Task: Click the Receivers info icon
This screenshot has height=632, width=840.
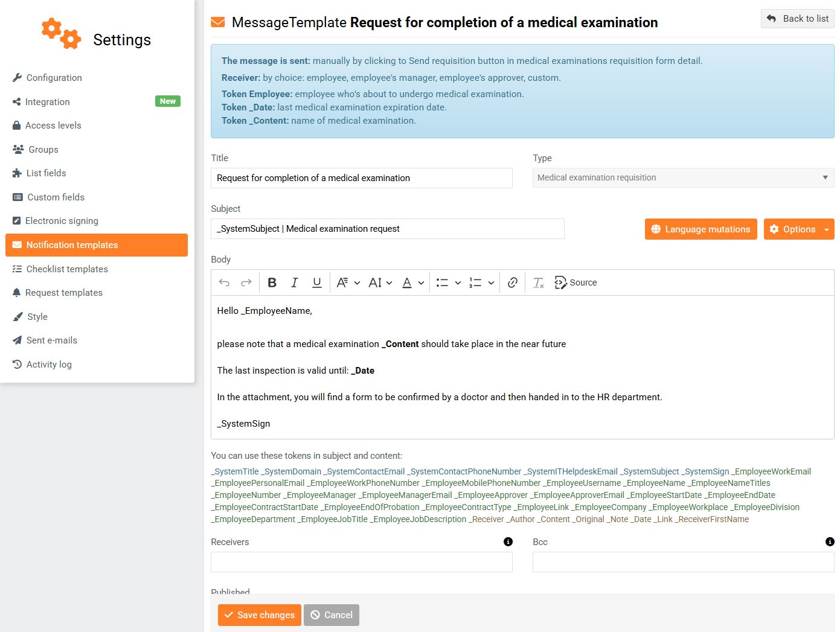Action: tap(508, 542)
